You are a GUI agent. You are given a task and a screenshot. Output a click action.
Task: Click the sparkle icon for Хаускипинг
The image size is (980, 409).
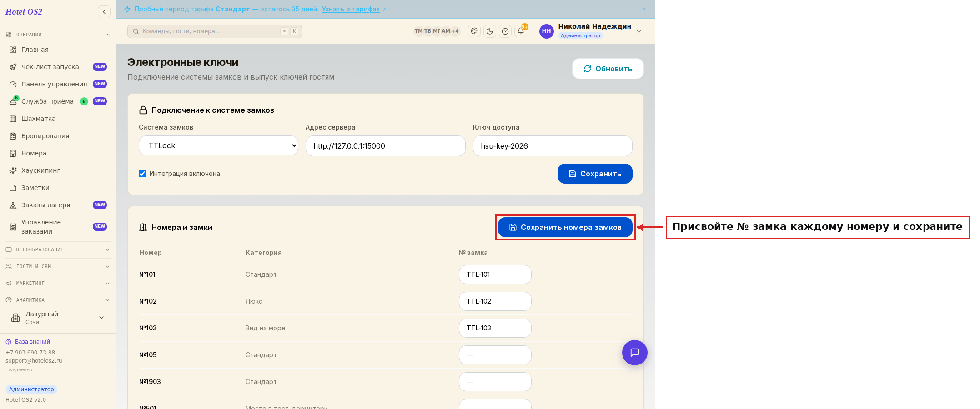tap(13, 170)
